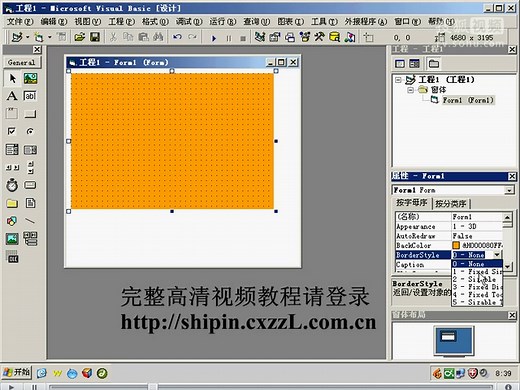
Task: Select the OLE container tool
Action: (x=12, y=258)
